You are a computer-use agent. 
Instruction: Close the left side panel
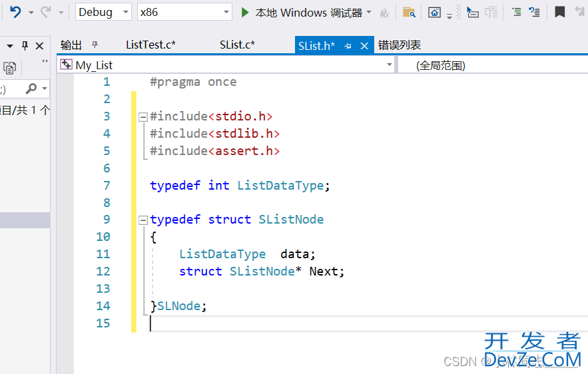pos(39,46)
